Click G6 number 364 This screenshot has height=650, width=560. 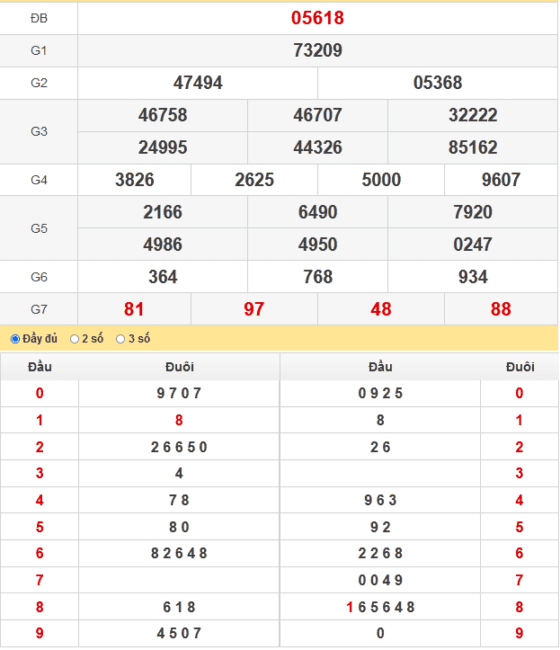coord(162,276)
